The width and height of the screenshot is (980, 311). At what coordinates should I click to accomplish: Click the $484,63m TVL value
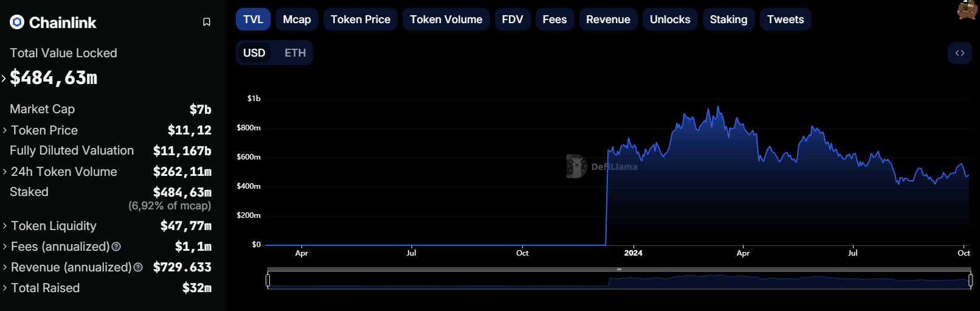[53, 78]
